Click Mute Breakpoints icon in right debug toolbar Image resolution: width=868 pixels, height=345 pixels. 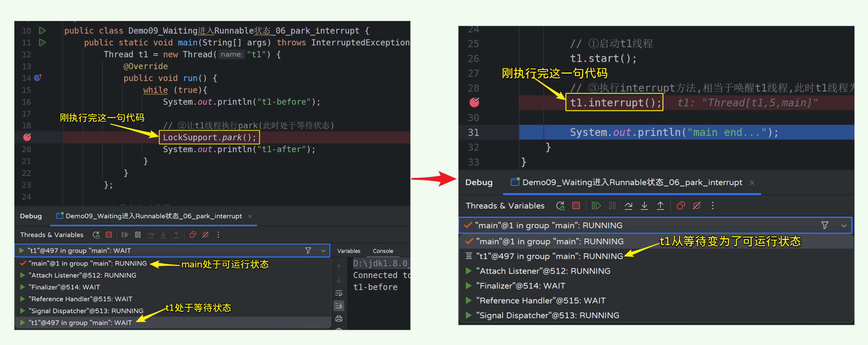(x=697, y=205)
